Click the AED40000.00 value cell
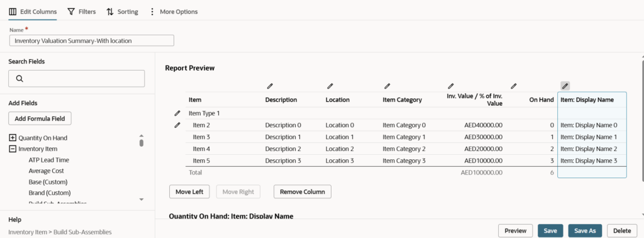Screen dimensions: 644x238 [x=484, y=125]
